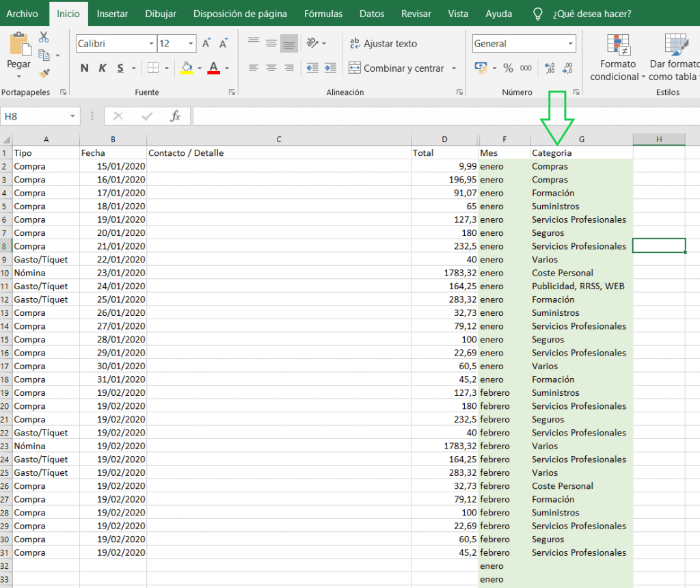700x588 pixels.
Task: Select column G header
Action: pyautogui.click(x=582, y=139)
